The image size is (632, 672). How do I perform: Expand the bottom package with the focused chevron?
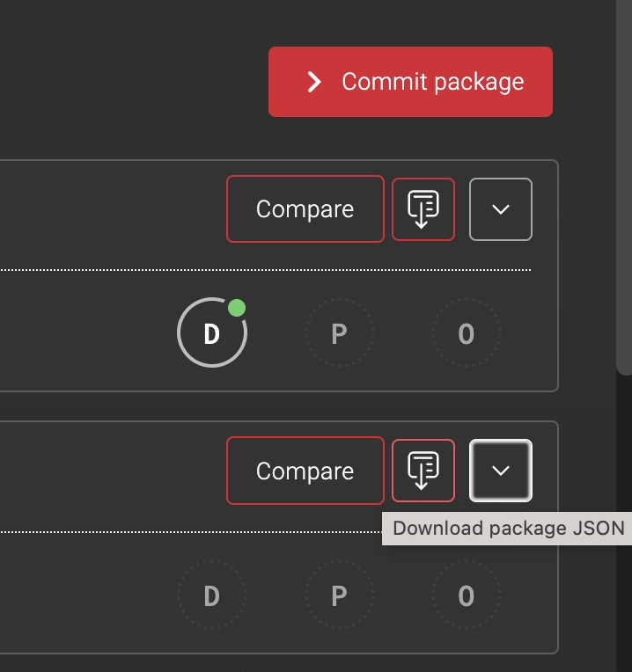[501, 471]
